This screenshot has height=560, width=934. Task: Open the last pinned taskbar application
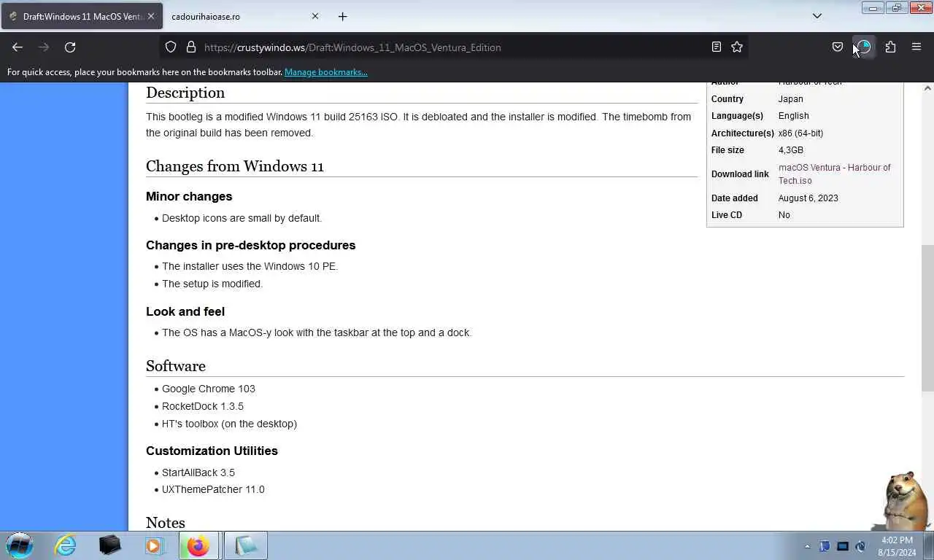tap(246, 545)
